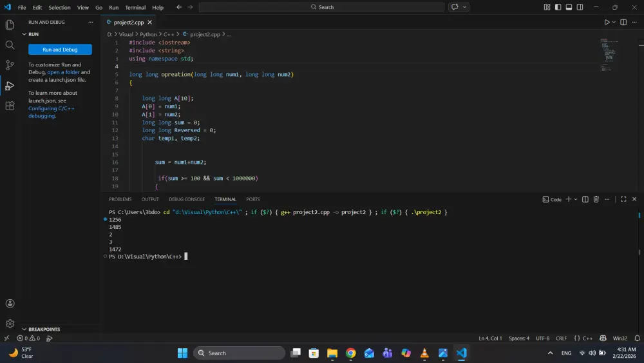
Task: Open the Go menu
Action: 99,7
